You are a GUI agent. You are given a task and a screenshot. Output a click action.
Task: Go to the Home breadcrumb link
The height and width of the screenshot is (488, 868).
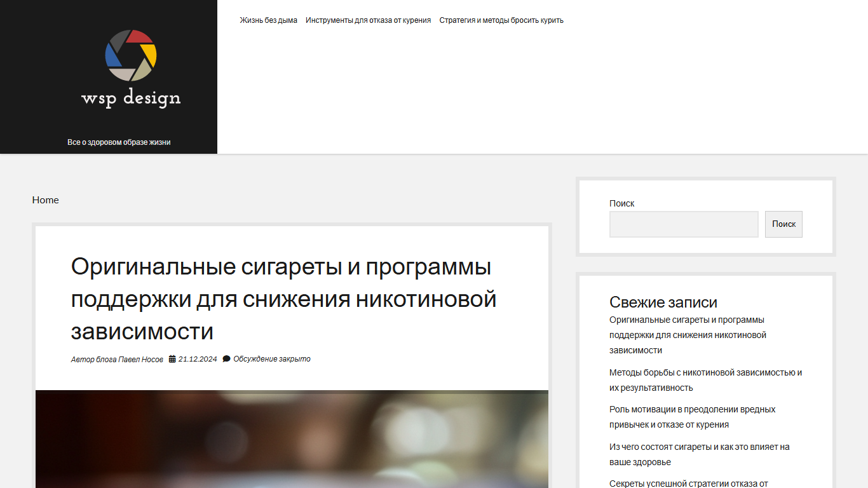click(46, 200)
